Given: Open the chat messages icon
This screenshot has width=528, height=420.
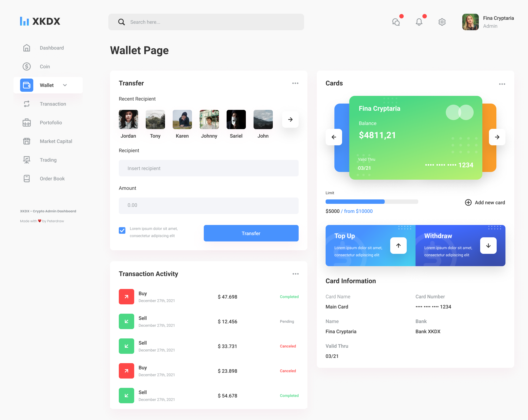Looking at the screenshot, I should 396,22.
